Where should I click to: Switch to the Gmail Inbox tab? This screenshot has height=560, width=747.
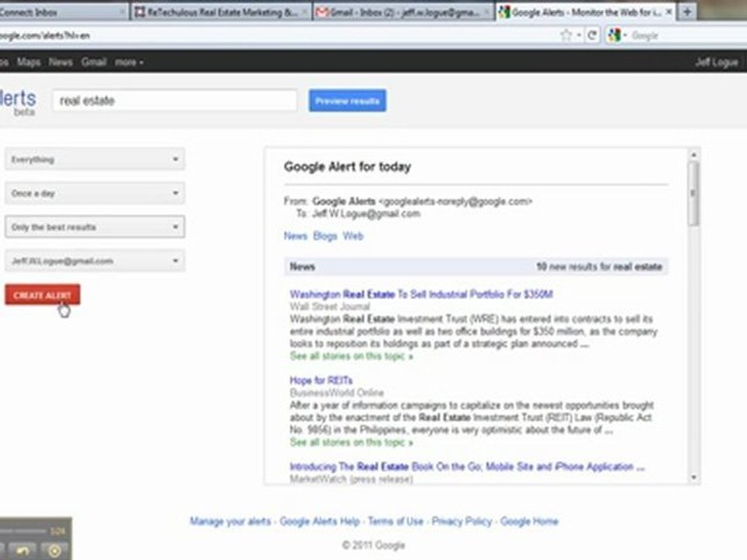[x=404, y=12]
